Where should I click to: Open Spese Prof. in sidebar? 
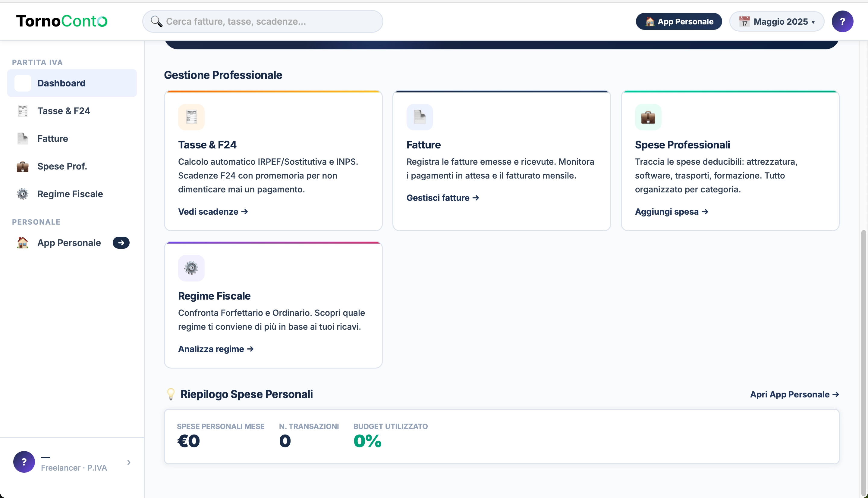[72, 166]
